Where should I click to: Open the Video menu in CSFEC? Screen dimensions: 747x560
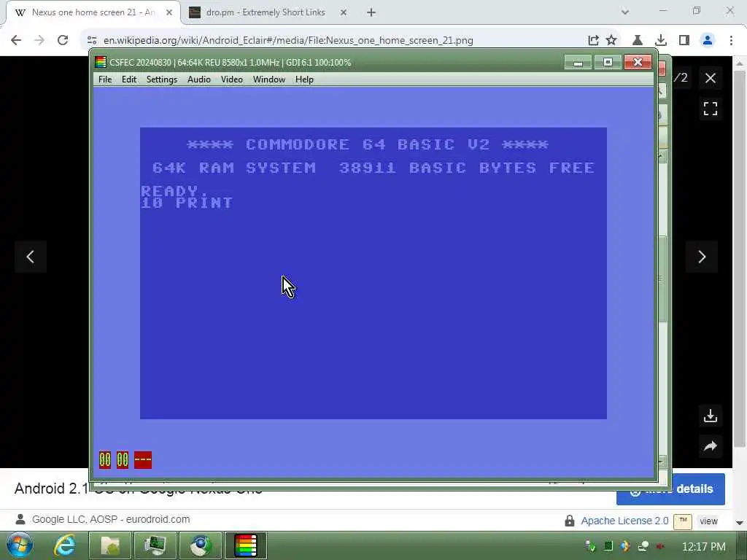pyautogui.click(x=231, y=79)
